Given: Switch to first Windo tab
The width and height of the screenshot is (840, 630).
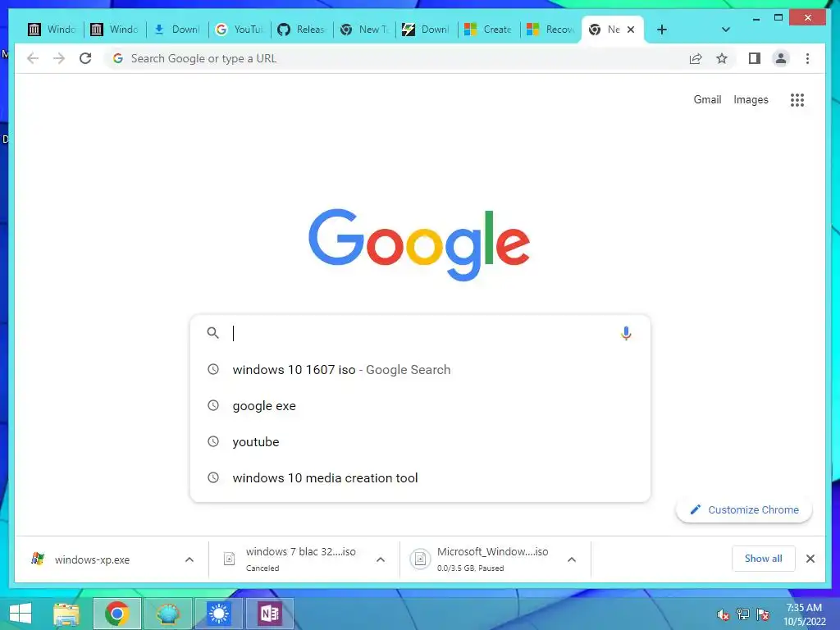Looking at the screenshot, I should (52, 30).
